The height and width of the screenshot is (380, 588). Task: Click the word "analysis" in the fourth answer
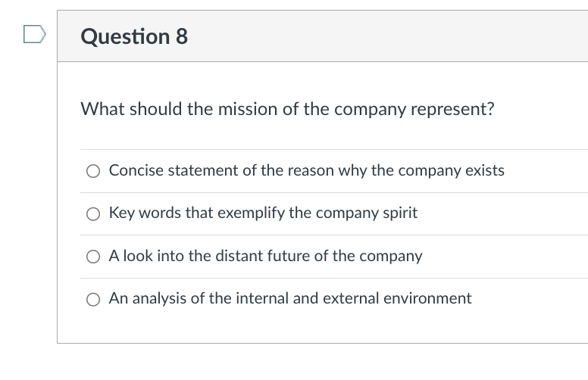click(158, 297)
